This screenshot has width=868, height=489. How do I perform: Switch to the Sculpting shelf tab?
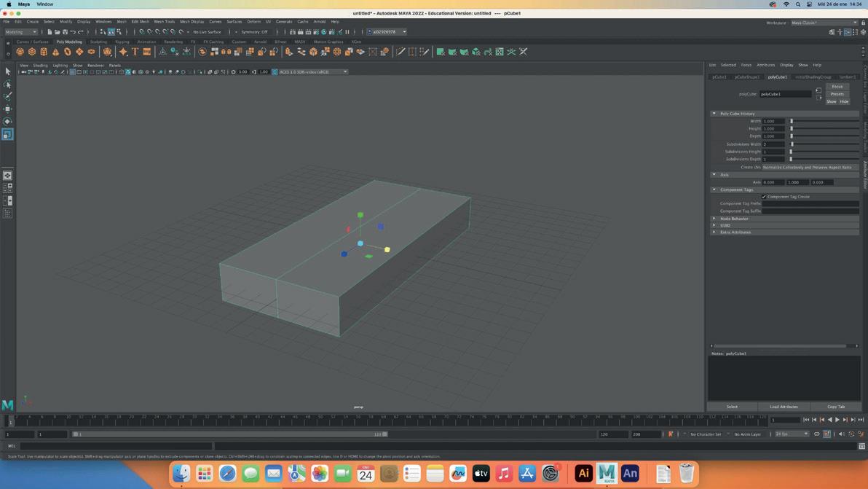pos(98,42)
